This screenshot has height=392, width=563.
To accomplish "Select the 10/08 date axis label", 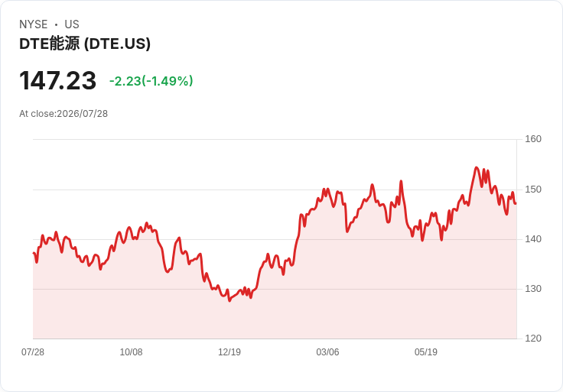I will [x=131, y=352].
